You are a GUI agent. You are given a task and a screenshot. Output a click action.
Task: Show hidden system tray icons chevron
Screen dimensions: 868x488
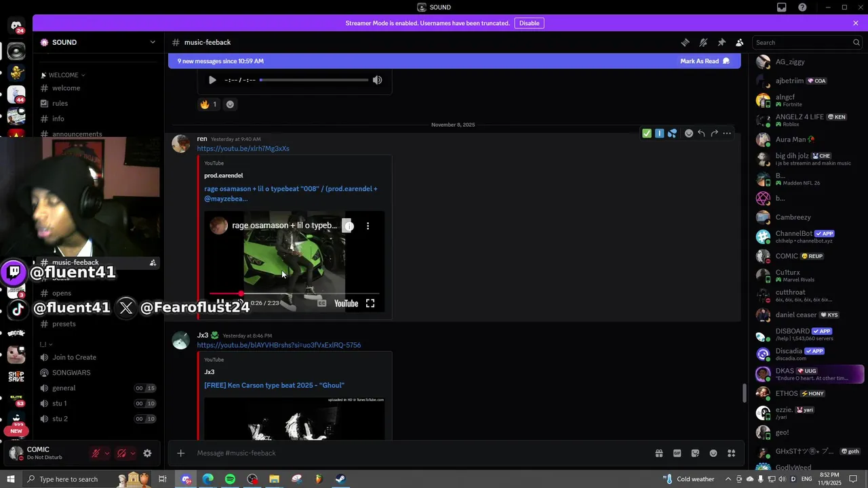point(728,479)
